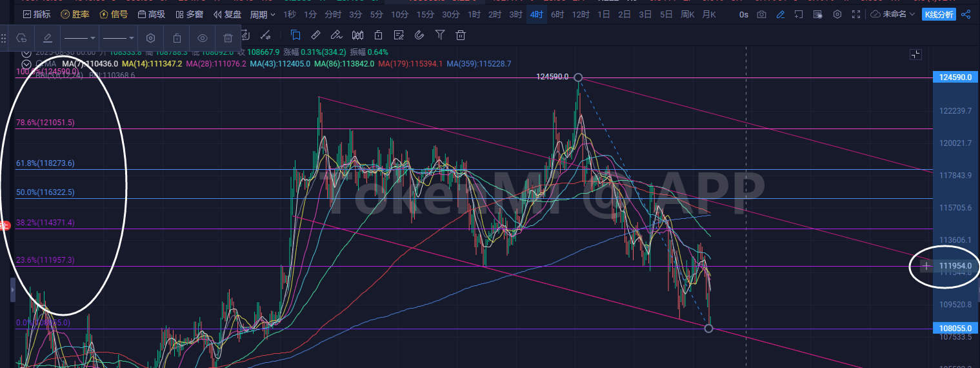Collapse the candle info row chevron
This screenshot has height=368, width=980.
click(x=26, y=53)
